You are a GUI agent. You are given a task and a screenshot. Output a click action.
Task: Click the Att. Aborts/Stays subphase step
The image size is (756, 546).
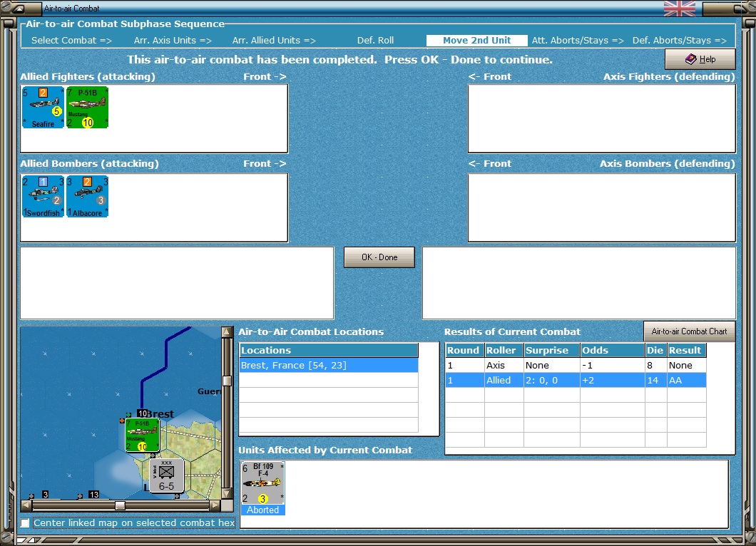tap(578, 41)
